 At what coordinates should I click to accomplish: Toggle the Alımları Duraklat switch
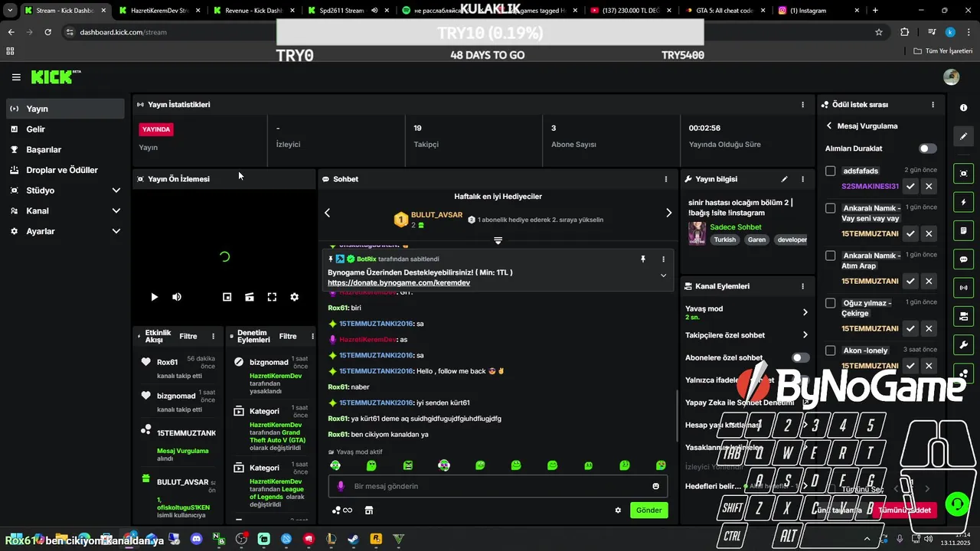point(927,148)
